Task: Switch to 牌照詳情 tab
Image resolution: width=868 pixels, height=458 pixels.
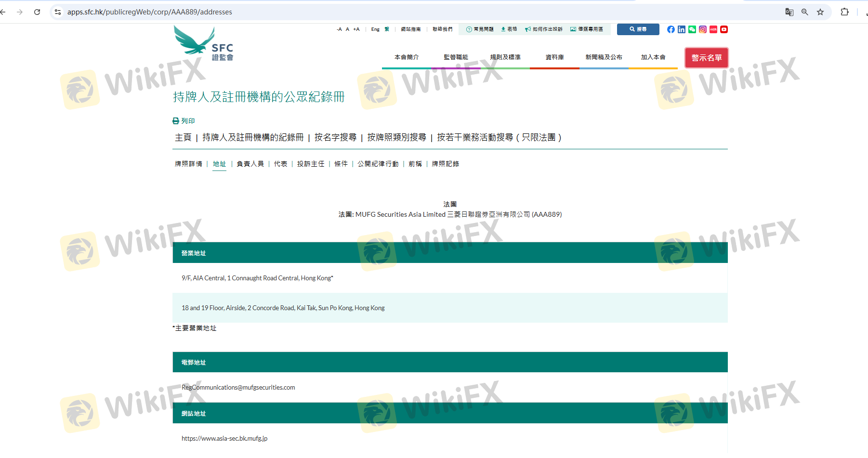Action: pyautogui.click(x=188, y=164)
